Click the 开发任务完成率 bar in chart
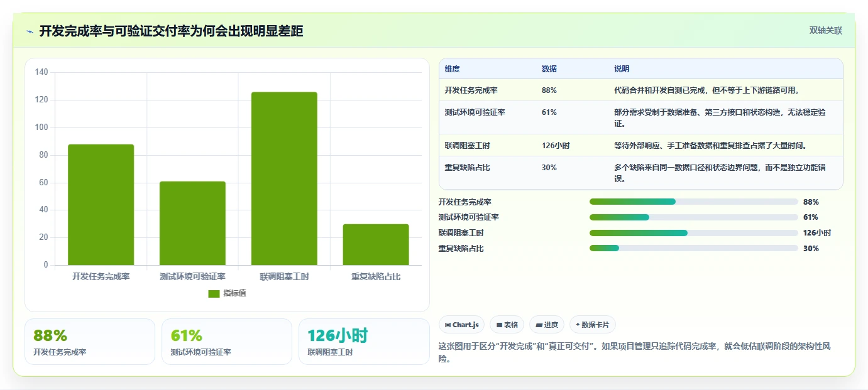868x390 pixels. click(101, 205)
